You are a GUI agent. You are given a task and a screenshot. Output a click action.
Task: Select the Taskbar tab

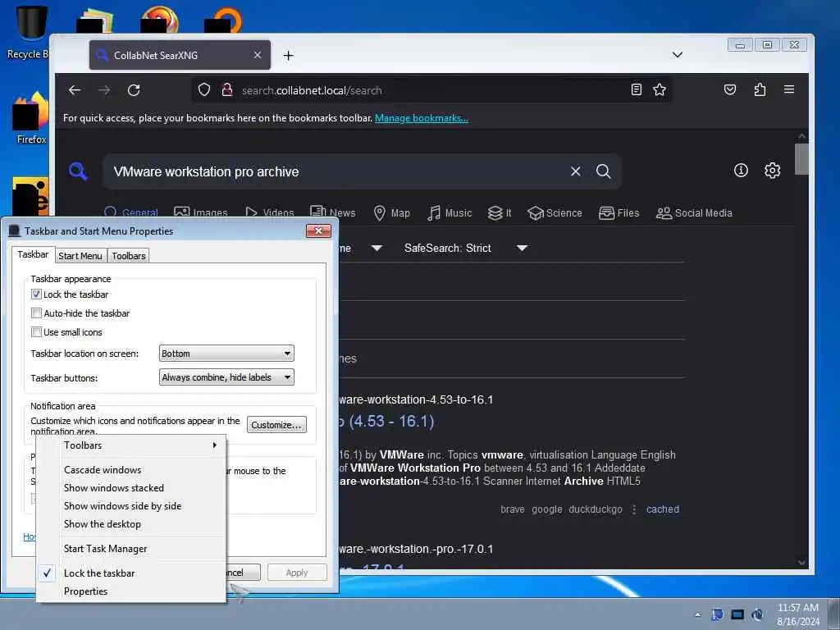coord(33,254)
